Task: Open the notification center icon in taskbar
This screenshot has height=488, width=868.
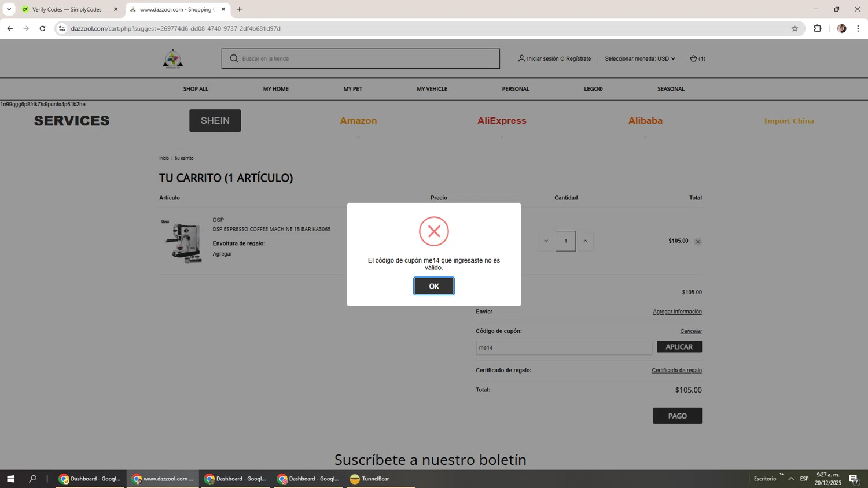Action: pyautogui.click(x=854, y=479)
